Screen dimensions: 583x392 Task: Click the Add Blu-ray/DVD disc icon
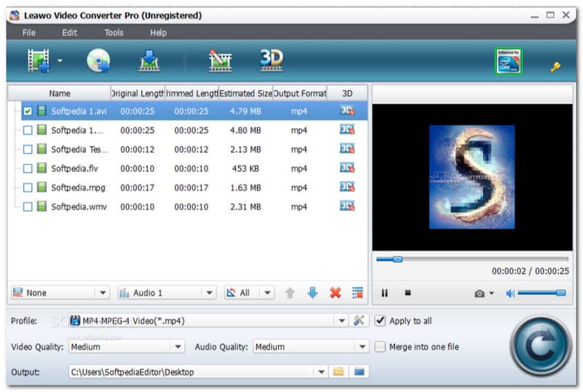[x=98, y=61]
